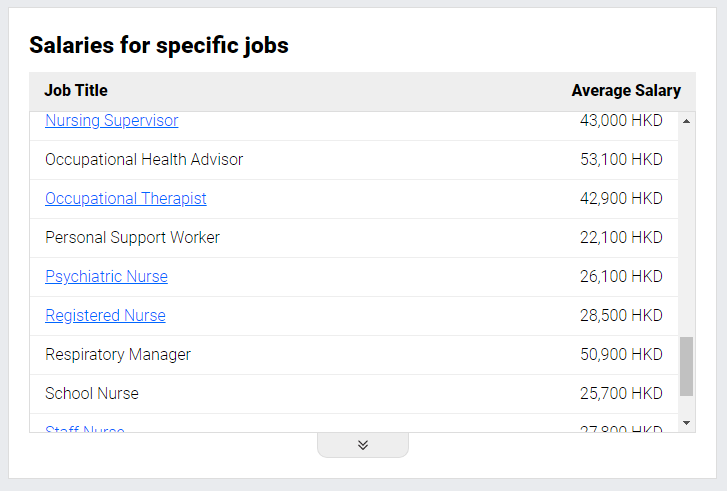Click the scrollbar up arrow
Viewport: 727px width, 491px height.
(x=687, y=121)
